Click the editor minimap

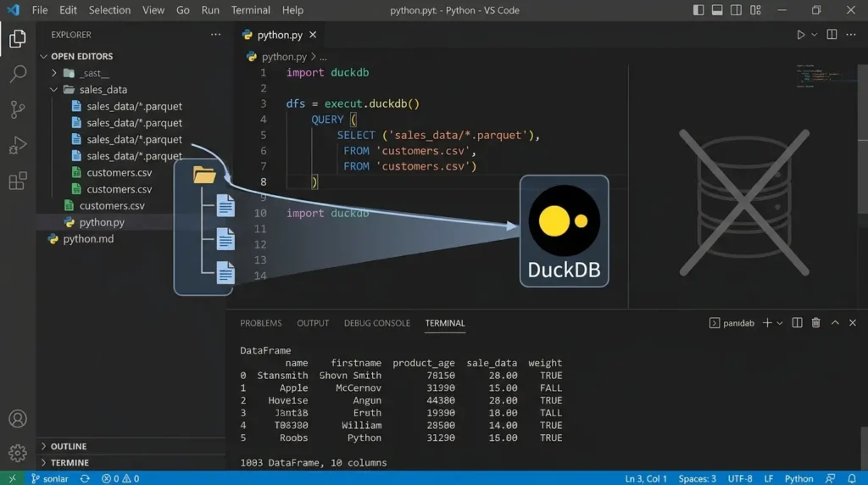(825, 76)
